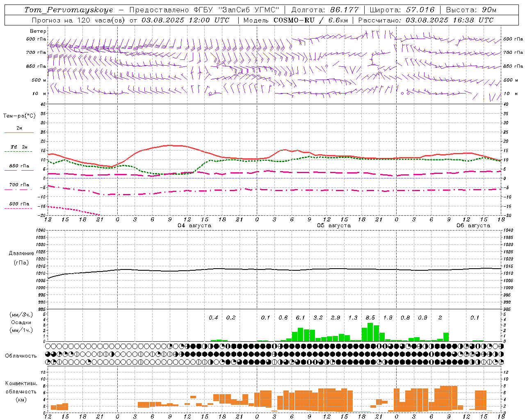This screenshot has height=420, width=525.
Task: Click the dashed line sample under "500 гПа" in the temperature legend
Action: (x=18, y=209)
